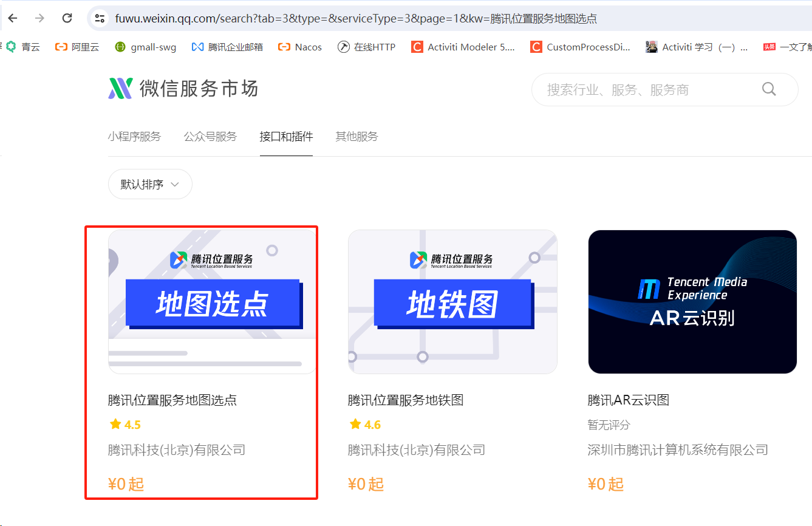Click the gmall-swg bookmark favicon
Viewport: 812px width, 526px height.
pos(120,47)
